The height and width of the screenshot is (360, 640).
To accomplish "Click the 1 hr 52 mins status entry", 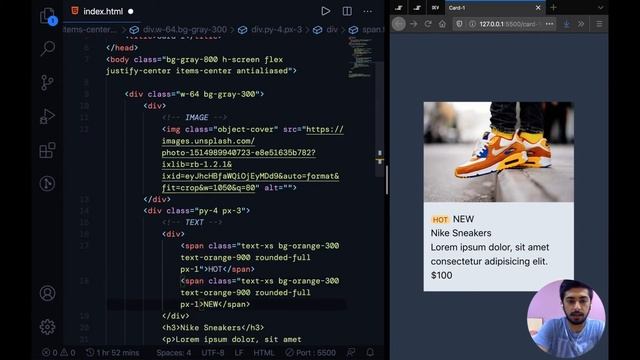I will pos(113,353).
